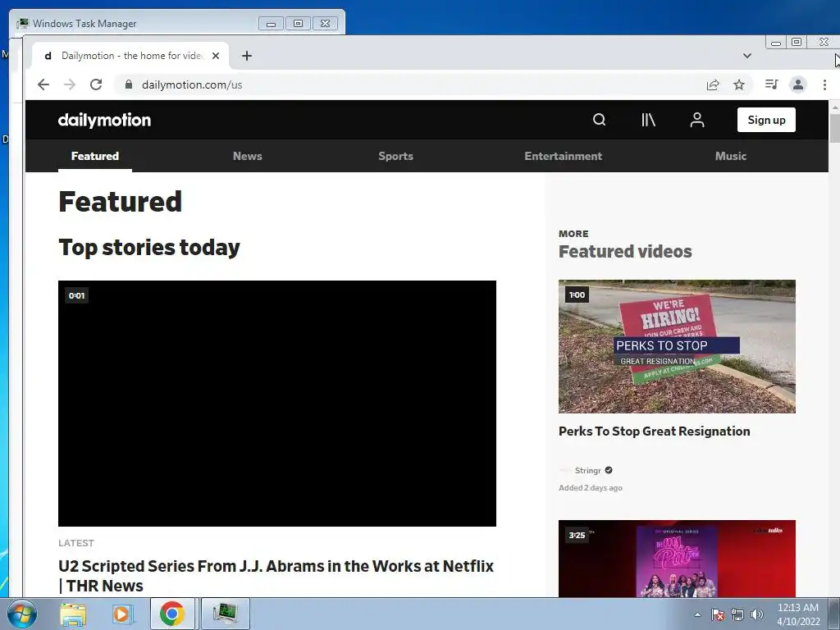The image size is (840, 630).
Task: Open Chrome media control icon
Action: [771, 84]
